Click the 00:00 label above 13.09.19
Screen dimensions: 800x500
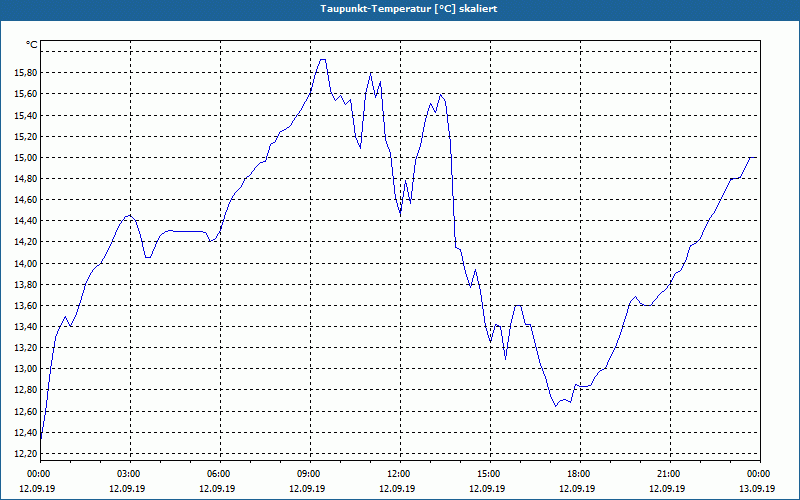click(760, 474)
